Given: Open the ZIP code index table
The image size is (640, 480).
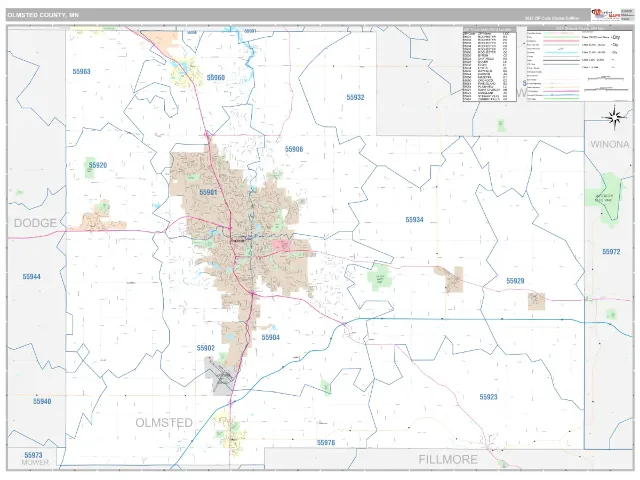Looking at the screenshot, I should click(x=489, y=64).
